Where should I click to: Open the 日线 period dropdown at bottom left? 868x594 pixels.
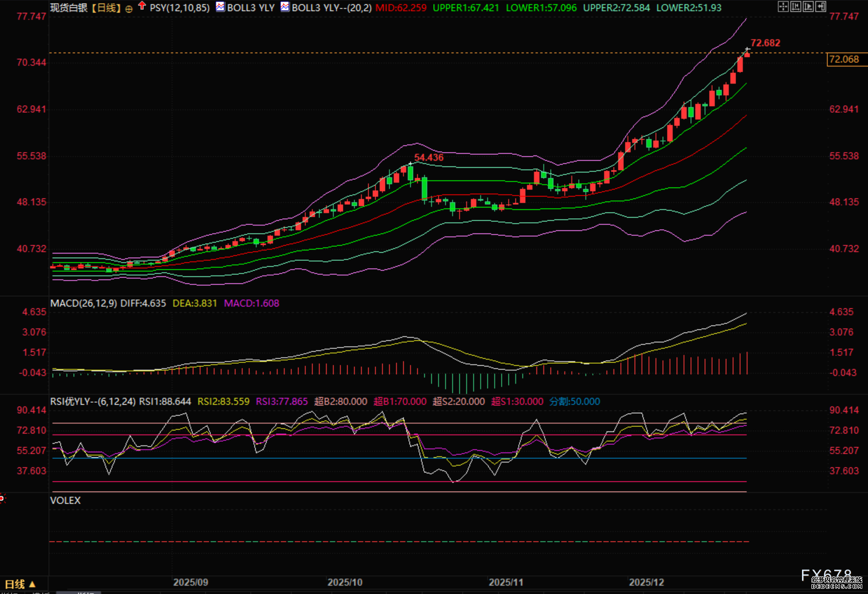pos(20,584)
